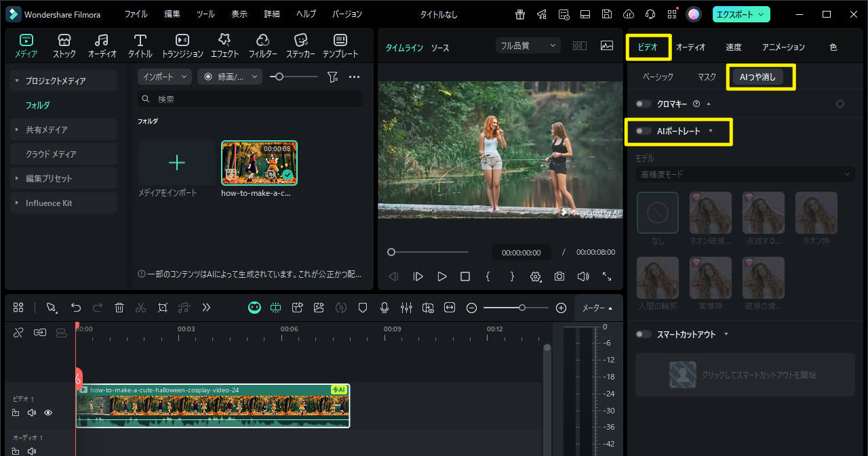The height and width of the screenshot is (456, 868).
Task: Enable the AIポートレート toggle switch
Action: pyautogui.click(x=644, y=131)
